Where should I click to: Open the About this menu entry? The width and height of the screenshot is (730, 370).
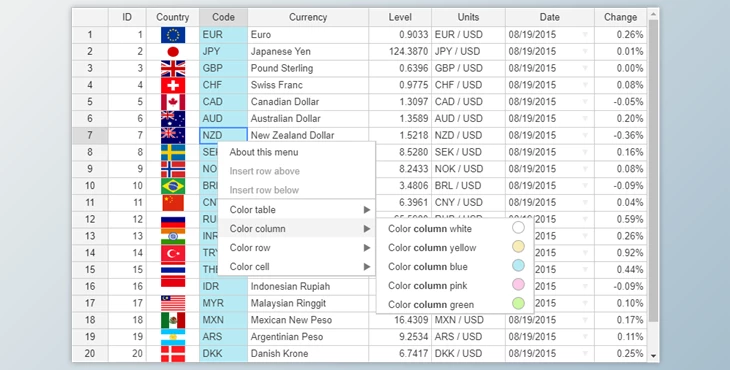coord(297,152)
